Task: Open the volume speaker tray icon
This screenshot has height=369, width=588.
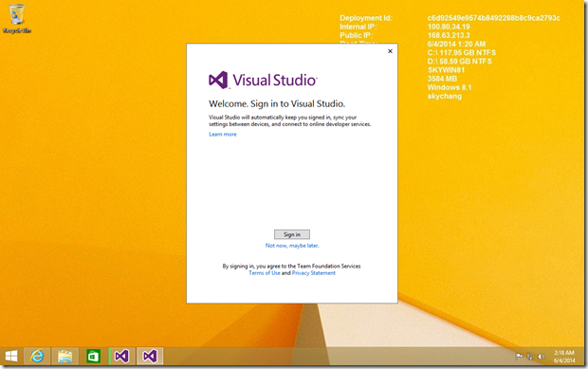Action: [542, 357]
